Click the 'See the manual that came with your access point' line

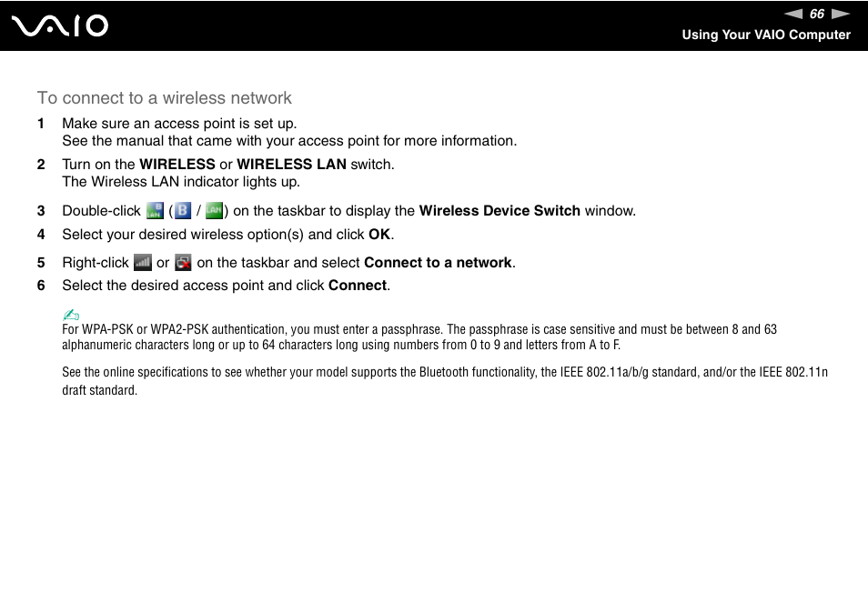click(289, 141)
